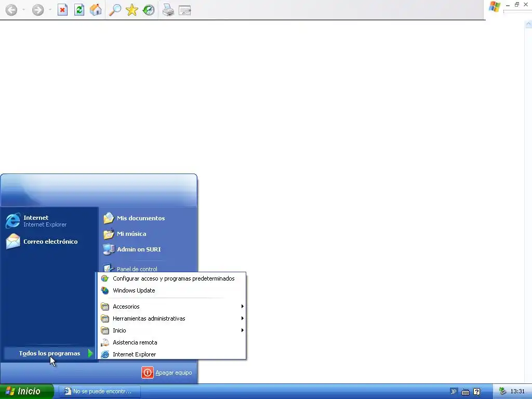Screen dimensions: 532x399
Task: Open Favorites star icon
Action: [x=131, y=10]
